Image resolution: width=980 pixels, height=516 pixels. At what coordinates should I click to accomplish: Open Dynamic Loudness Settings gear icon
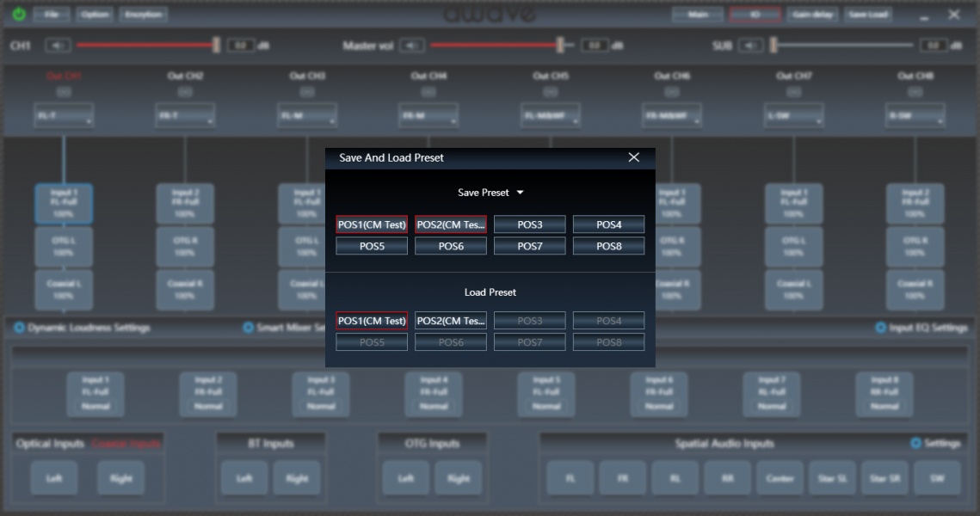coord(19,328)
